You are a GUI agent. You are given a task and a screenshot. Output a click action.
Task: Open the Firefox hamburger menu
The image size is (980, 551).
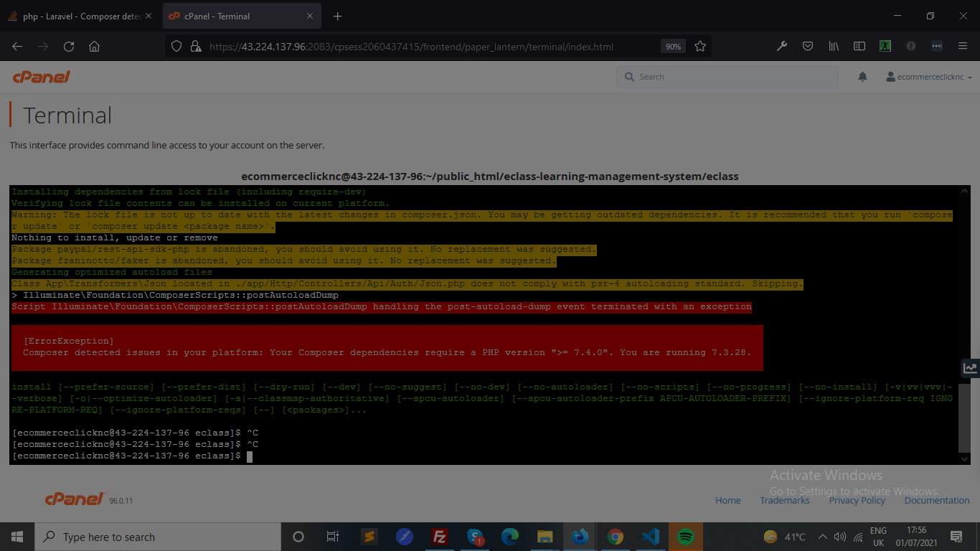(x=963, y=47)
